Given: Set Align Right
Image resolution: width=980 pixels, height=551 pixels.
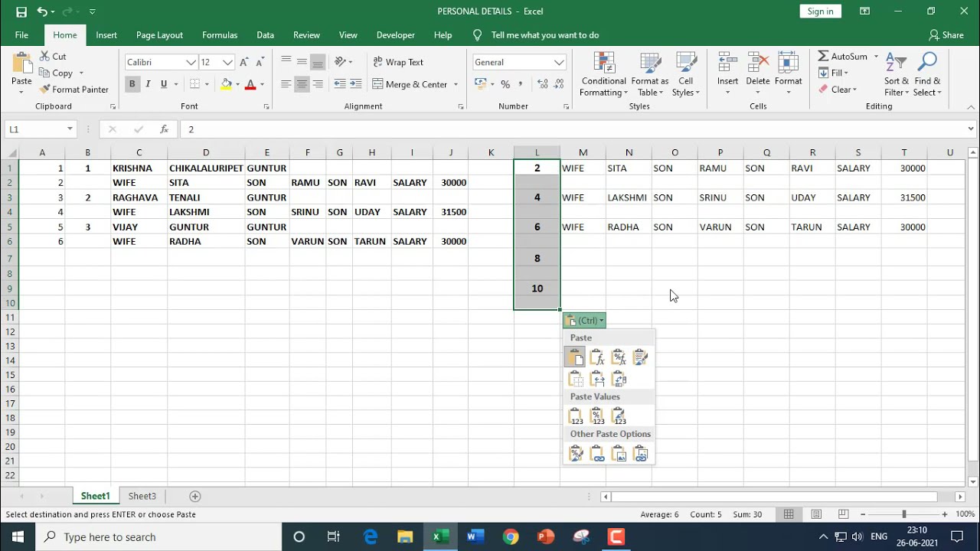Looking at the screenshot, I should click(318, 84).
